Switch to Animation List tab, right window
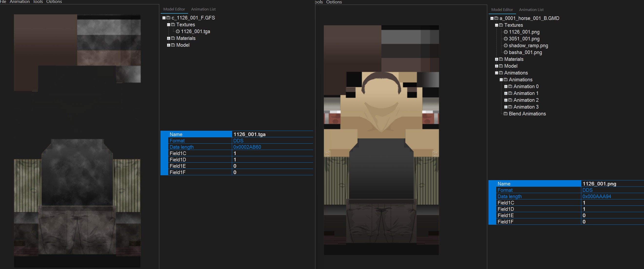 tap(531, 10)
